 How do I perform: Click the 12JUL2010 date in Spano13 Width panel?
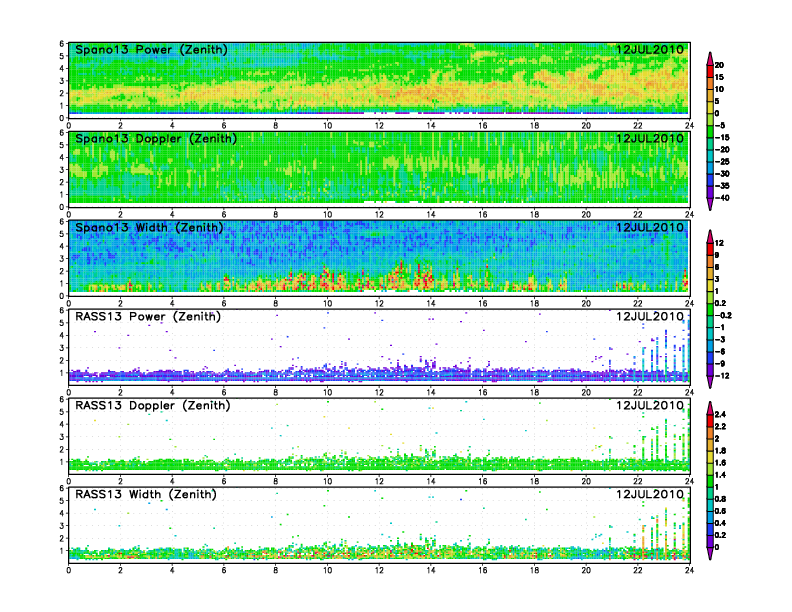650,227
